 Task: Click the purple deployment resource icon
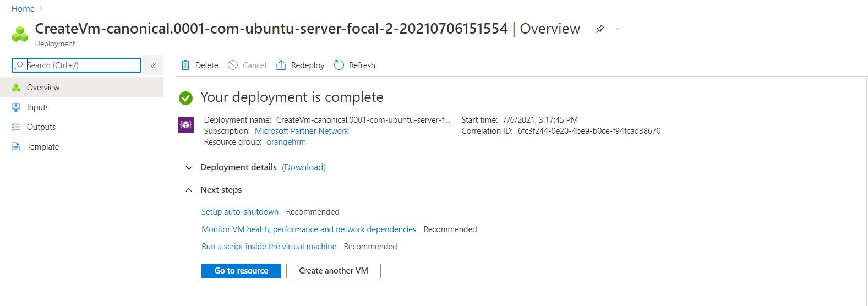pyautogui.click(x=185, y=125)
